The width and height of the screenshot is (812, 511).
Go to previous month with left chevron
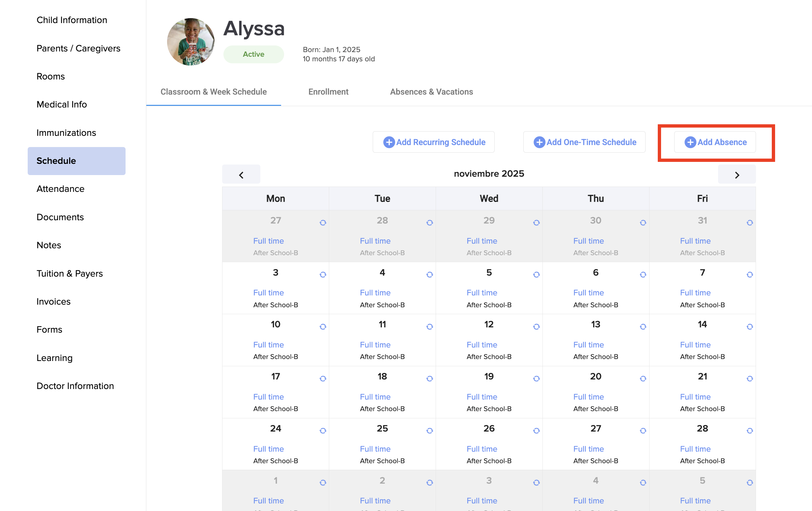click(x=241, y=175)
